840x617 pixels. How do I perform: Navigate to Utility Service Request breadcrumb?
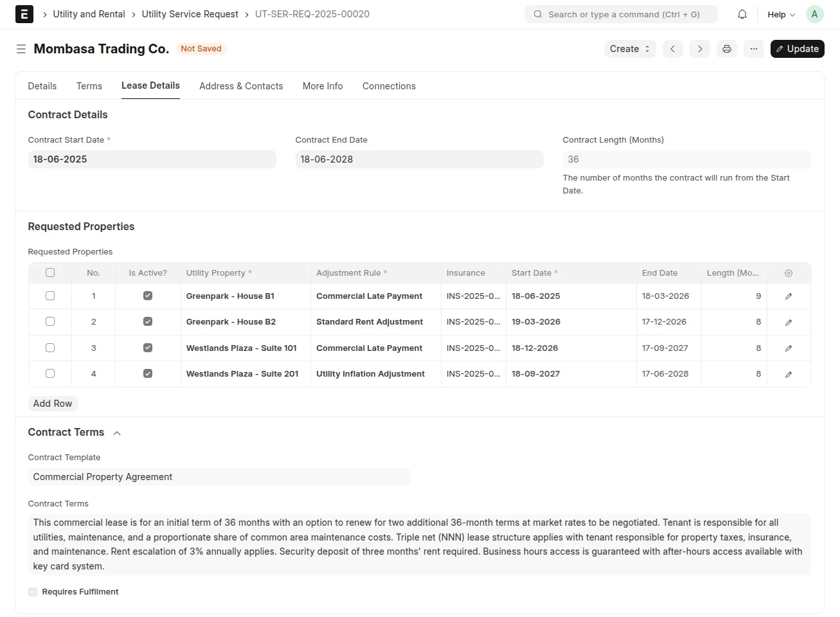pos(190,14)
